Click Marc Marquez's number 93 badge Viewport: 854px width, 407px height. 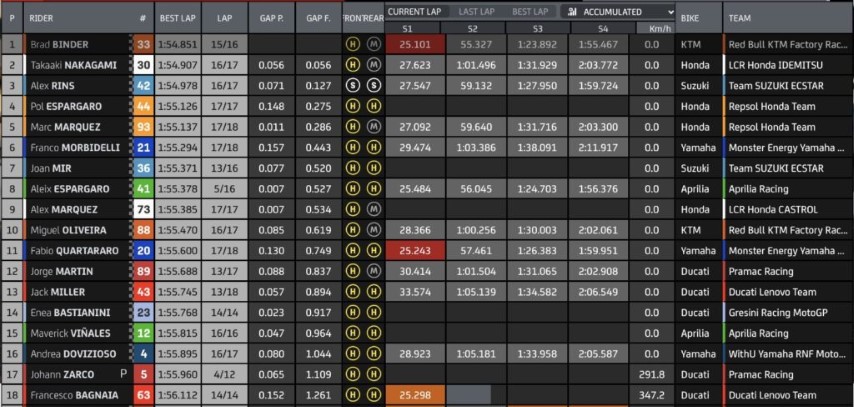tap(143, 127)
